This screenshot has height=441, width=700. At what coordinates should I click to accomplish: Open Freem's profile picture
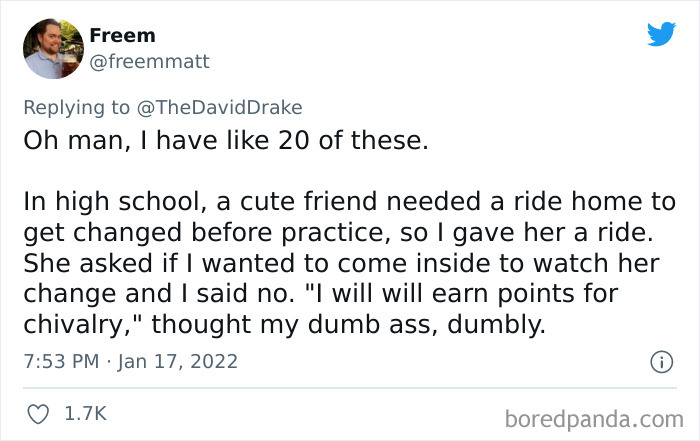pyautogui.click(x=51, y=49)
